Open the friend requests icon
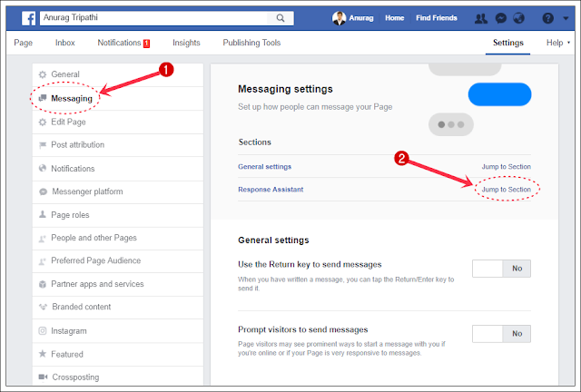This screenshot has height=392, width=581. click(481, 18)
